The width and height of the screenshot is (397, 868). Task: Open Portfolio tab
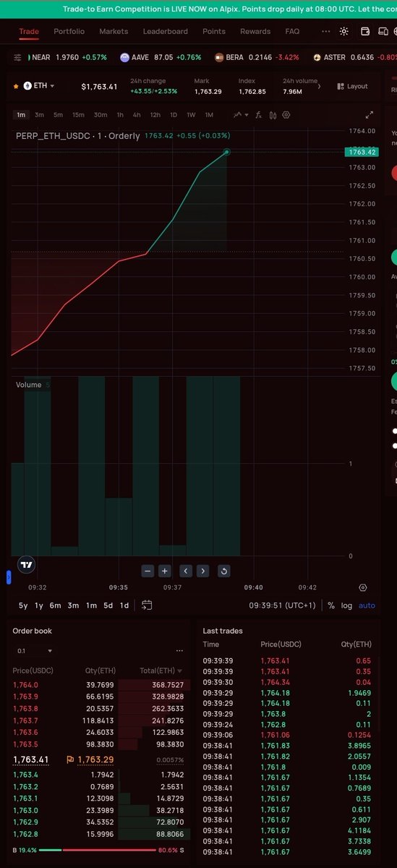click(69, 32)
